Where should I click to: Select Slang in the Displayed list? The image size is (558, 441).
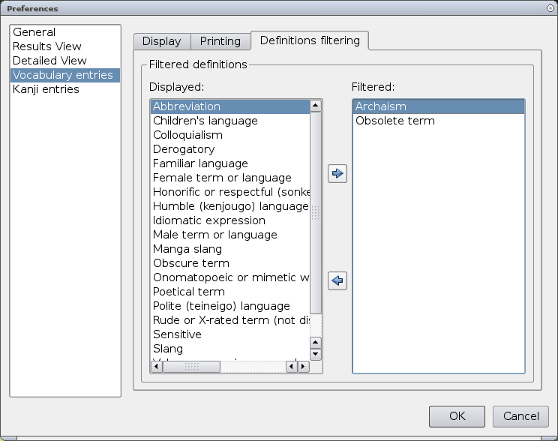tap(230, 348)
